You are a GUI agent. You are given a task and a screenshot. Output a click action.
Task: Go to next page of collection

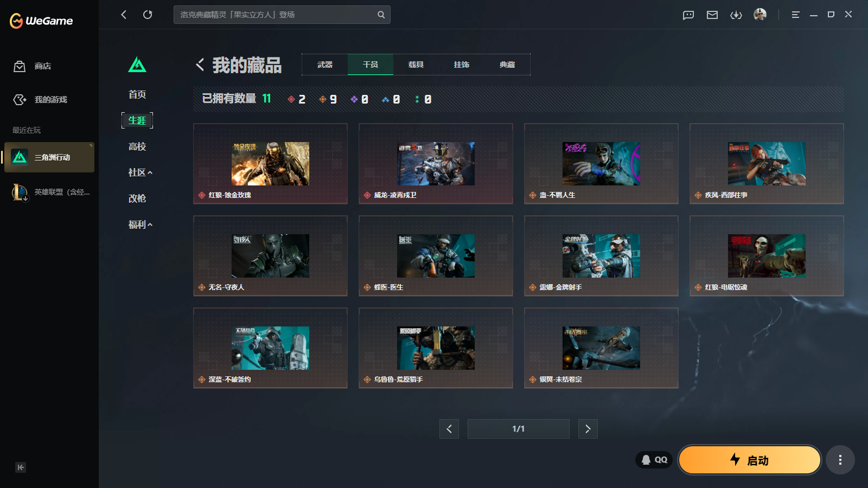588,429
